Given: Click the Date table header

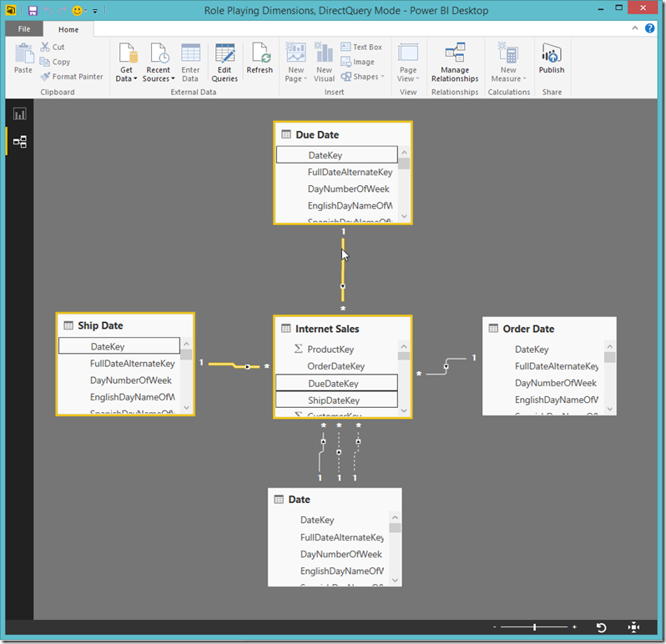Looking at the screenshot, I should 335,500.
